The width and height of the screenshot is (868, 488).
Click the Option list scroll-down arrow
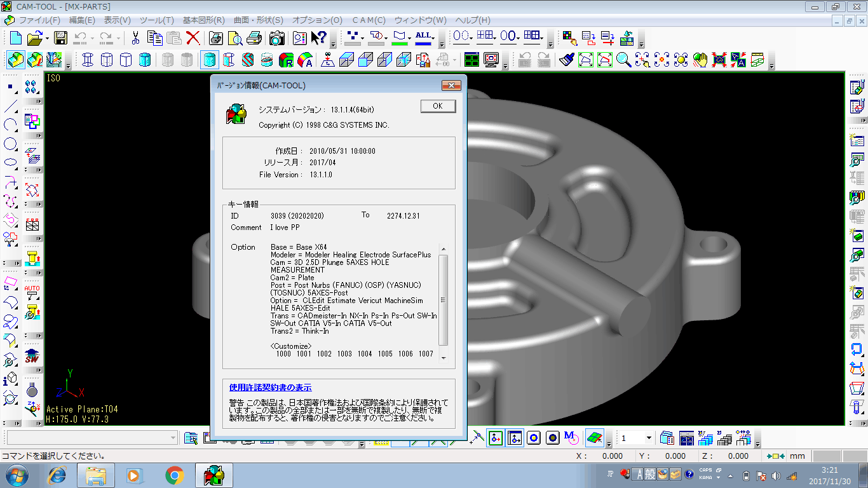click(x=444, y=358)
